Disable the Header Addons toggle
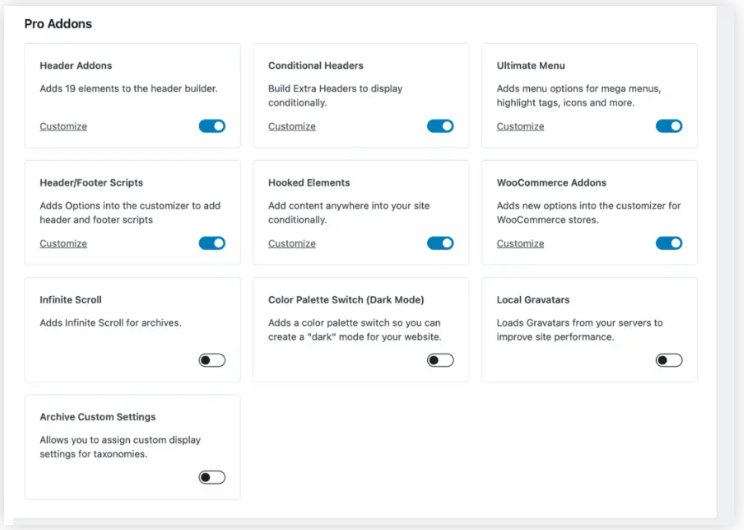Viewport: 744px width, 530px height. [212, 126]
